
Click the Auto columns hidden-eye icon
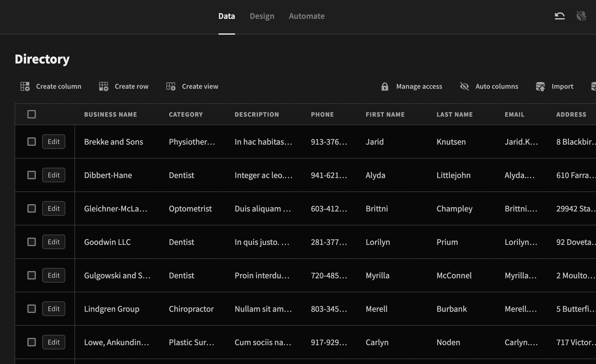(x=464, y=87)
